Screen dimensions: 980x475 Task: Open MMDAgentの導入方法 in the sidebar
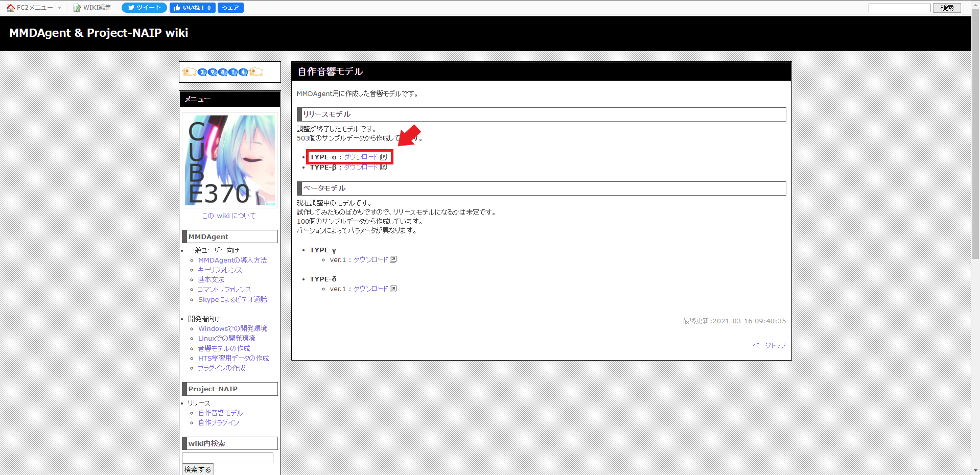pyautogui.click(x=232, y=260)
